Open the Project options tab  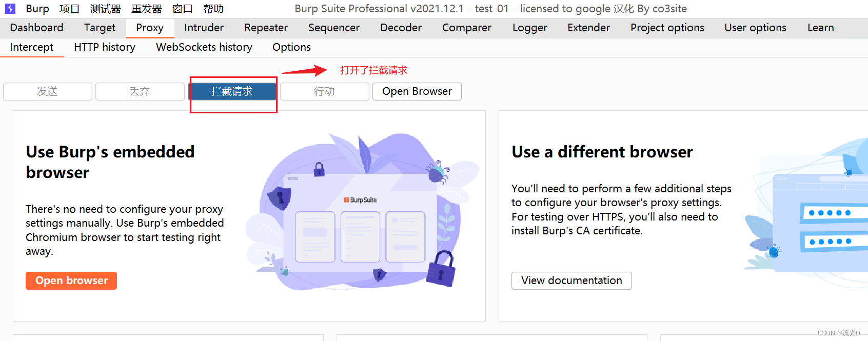(x=667, y=28)
